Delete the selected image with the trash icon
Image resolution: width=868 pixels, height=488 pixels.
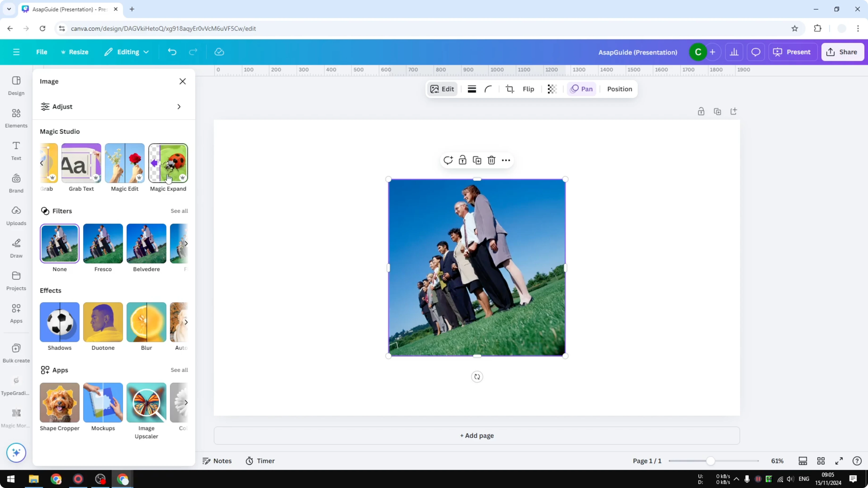pos(491,160)
